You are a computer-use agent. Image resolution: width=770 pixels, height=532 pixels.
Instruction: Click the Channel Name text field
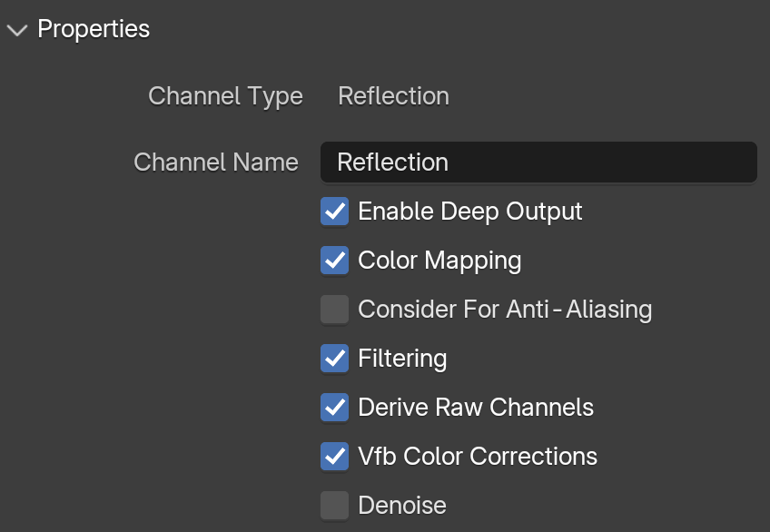point(538,163)
